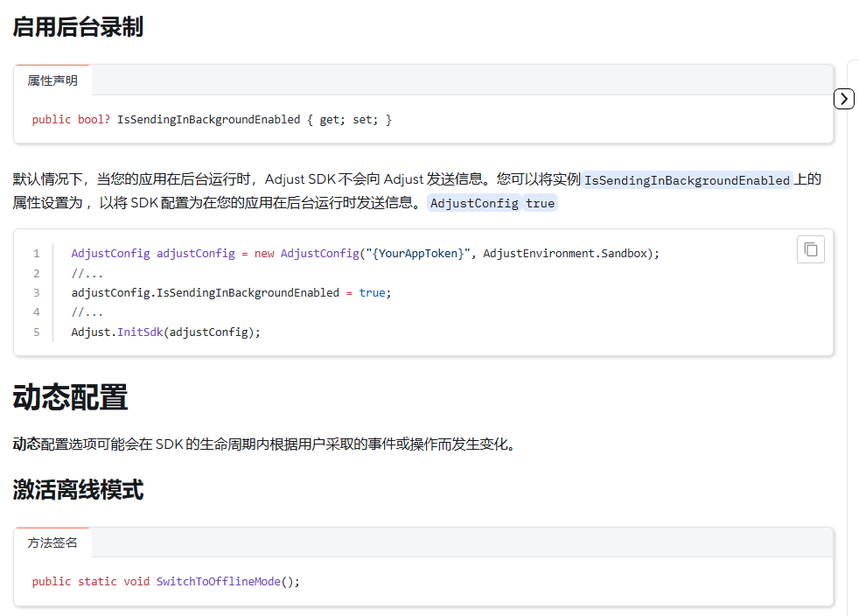This screenshot has width=859, height=616.
Task: Click the paragraph starting 默认情况下
Action: point(417,192)
